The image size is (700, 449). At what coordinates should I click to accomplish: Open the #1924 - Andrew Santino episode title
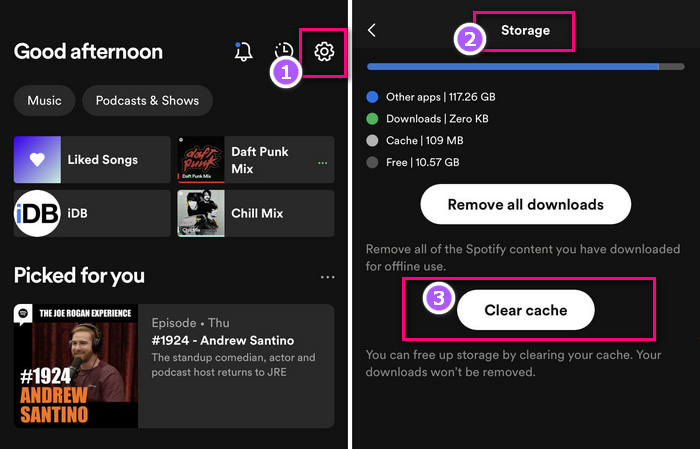pyautogui.click(x=222, y=340)
